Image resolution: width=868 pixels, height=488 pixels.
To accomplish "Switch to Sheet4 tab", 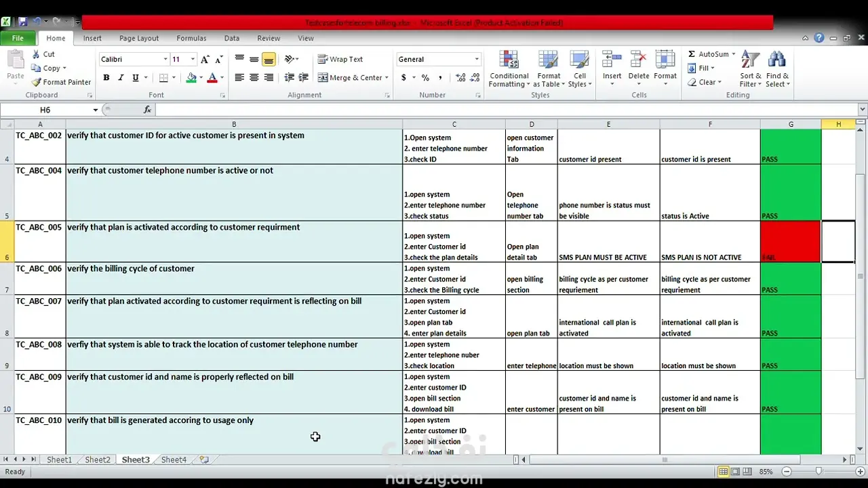I will (x=174, y=460).
